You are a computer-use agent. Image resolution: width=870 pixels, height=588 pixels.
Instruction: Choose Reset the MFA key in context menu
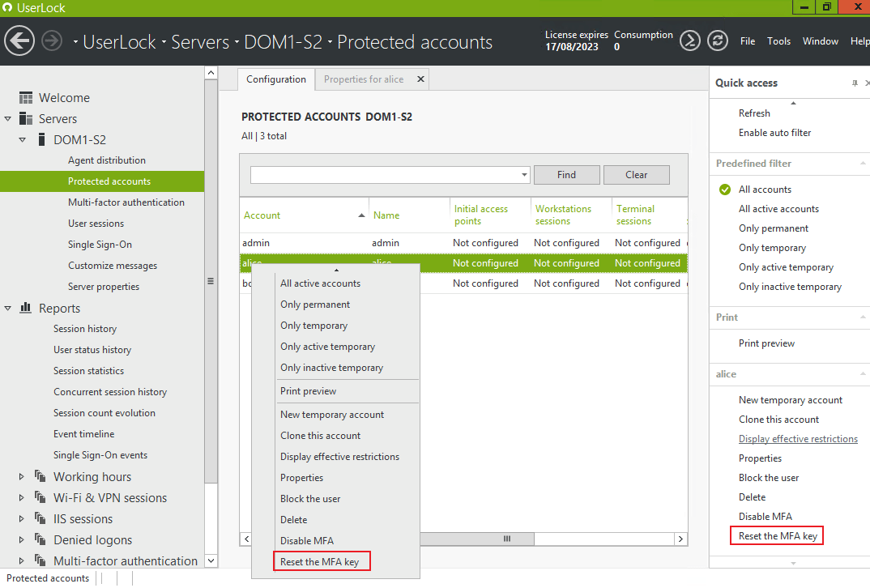[x=322, y=561]
